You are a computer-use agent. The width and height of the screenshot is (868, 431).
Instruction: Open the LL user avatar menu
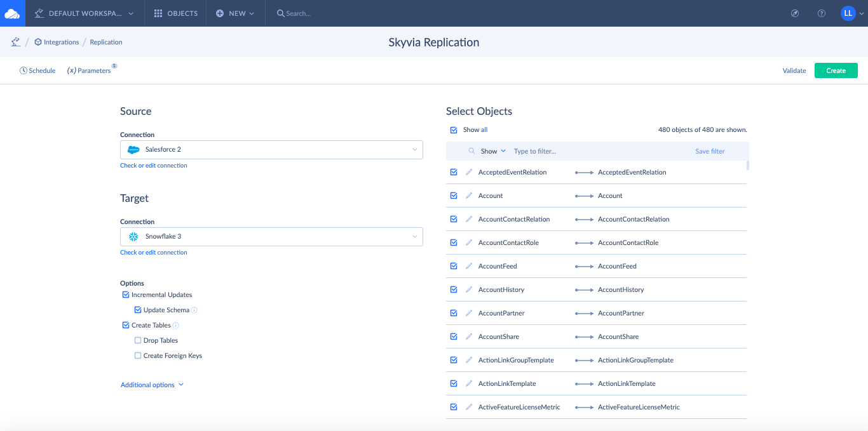click(x=848, y=13)
